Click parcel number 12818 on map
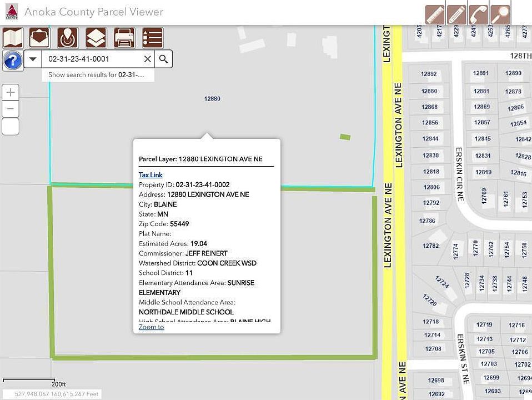532x400 pixels. tap(431, 172)
